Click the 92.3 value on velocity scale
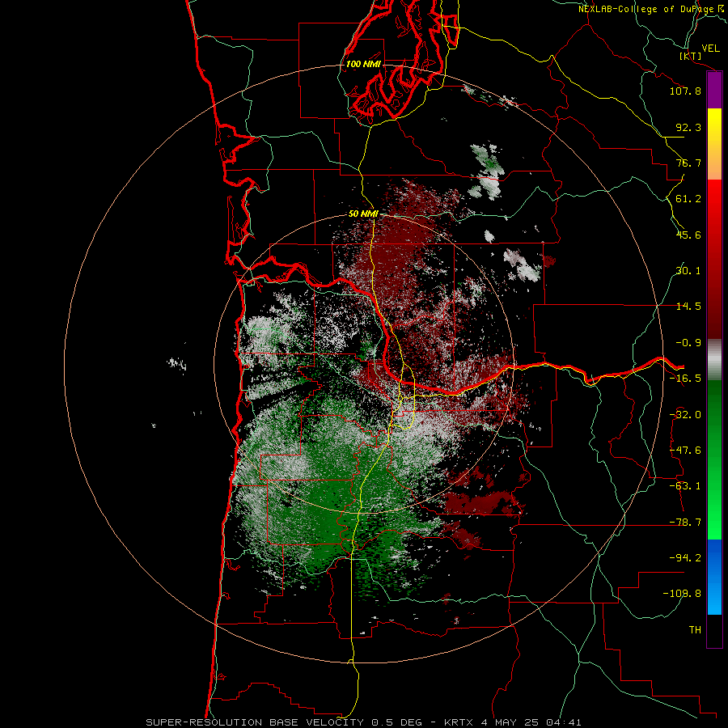This screenshot has width=728, height=728. (688, 127)
